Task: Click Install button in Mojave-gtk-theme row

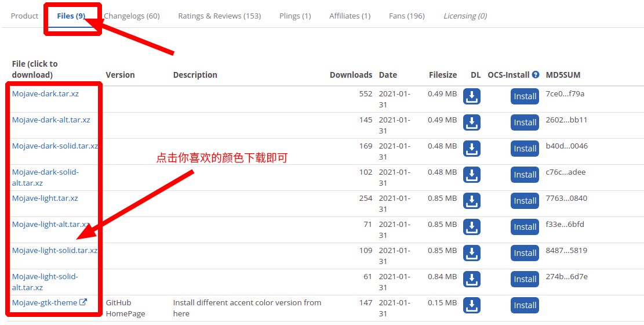Action: [x=525, y=305]
